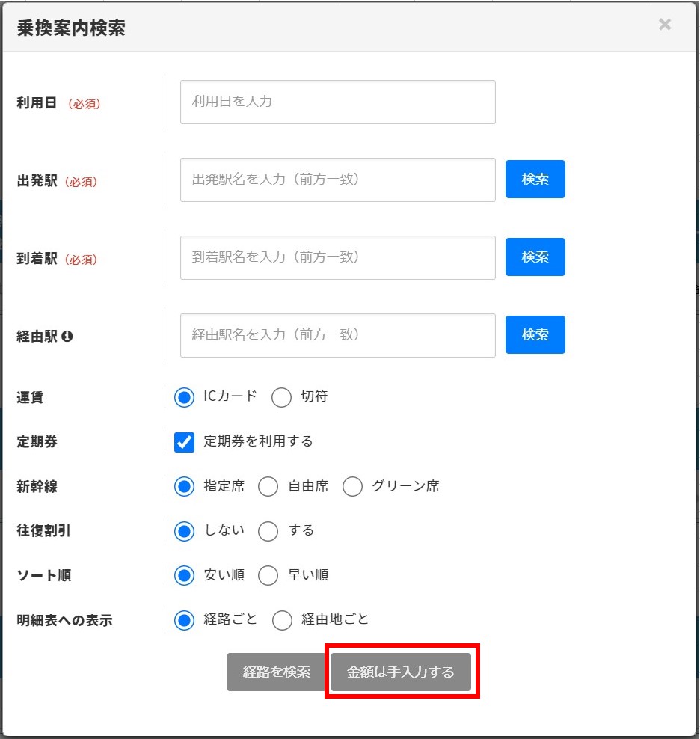This screenshot has width=700, height=739.
Task: Select 経路ごと display option
Action: [184, 620]
